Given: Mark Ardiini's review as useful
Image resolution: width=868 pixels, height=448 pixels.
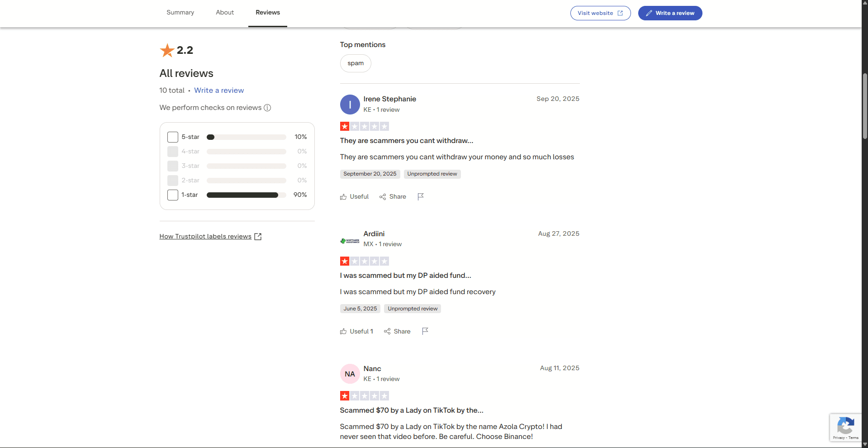Looking at the screenshot, I should pos(357,331).
